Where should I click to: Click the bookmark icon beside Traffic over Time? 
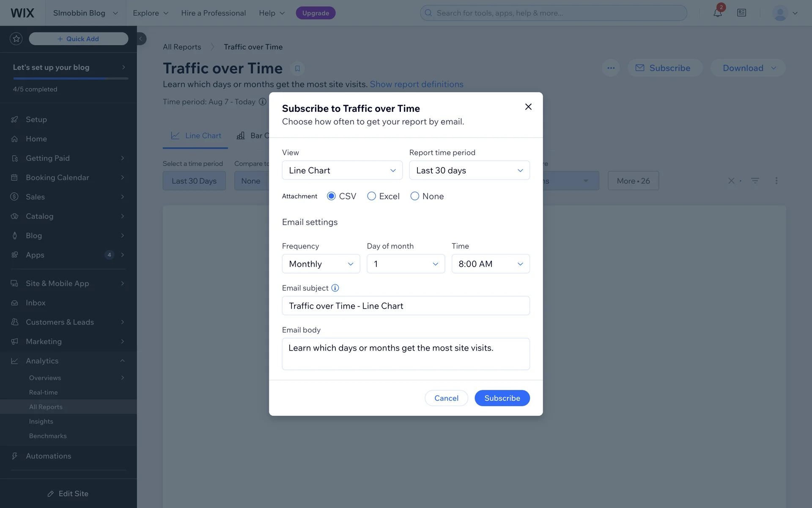(297, 68)
